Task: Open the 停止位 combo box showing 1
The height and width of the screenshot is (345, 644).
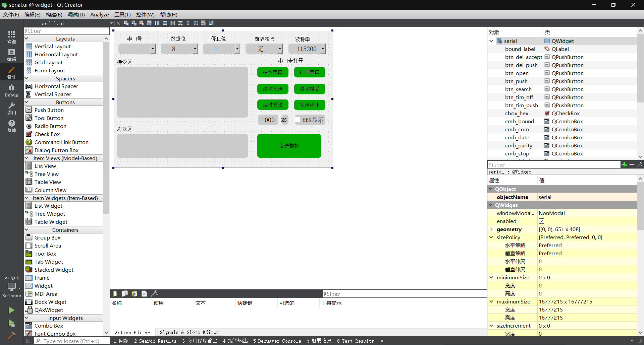Action: coord(221,49)
